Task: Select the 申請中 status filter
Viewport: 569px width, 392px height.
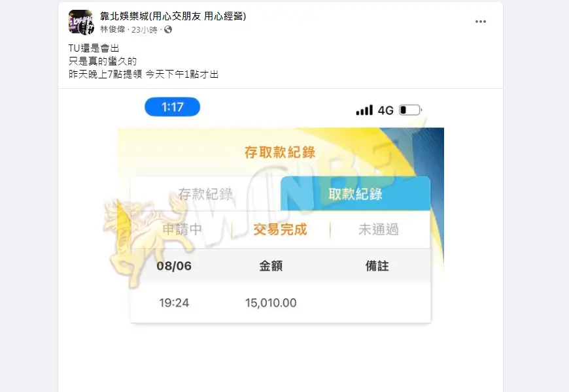Action: coord(182,229)
